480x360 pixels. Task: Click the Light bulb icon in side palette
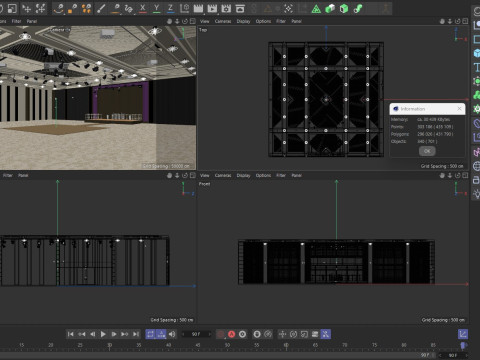(477, 194)
